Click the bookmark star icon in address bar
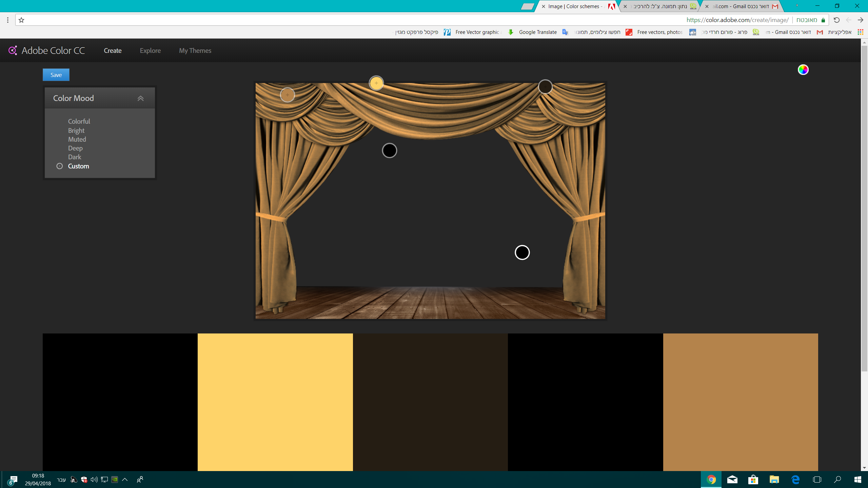The height and width of the screenshot is (488, 868). (x=21, y=20)
